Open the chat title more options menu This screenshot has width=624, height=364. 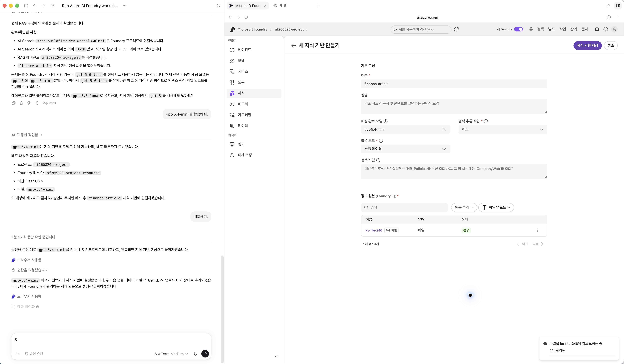pyautogui.click(x=125, y=6)
